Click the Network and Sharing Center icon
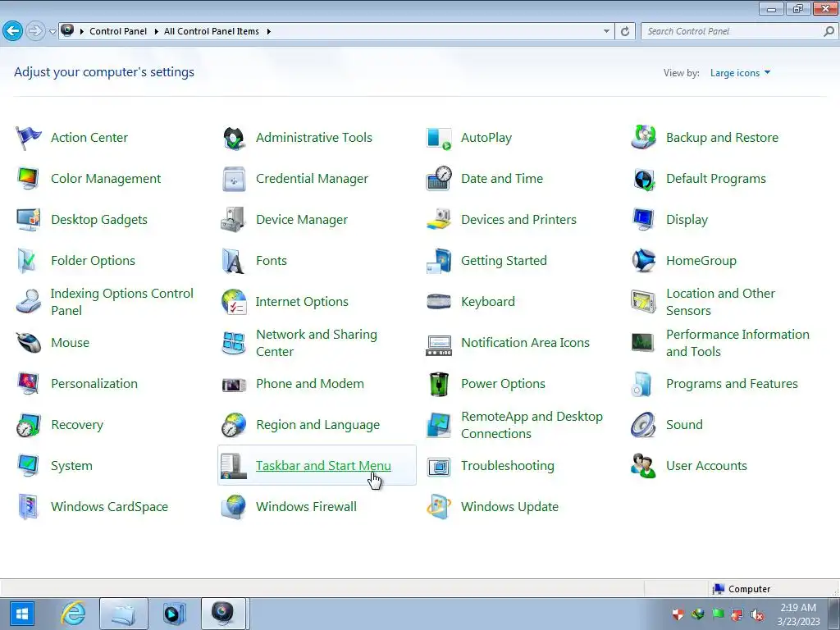The image size is (840, 630). (234, 343)
